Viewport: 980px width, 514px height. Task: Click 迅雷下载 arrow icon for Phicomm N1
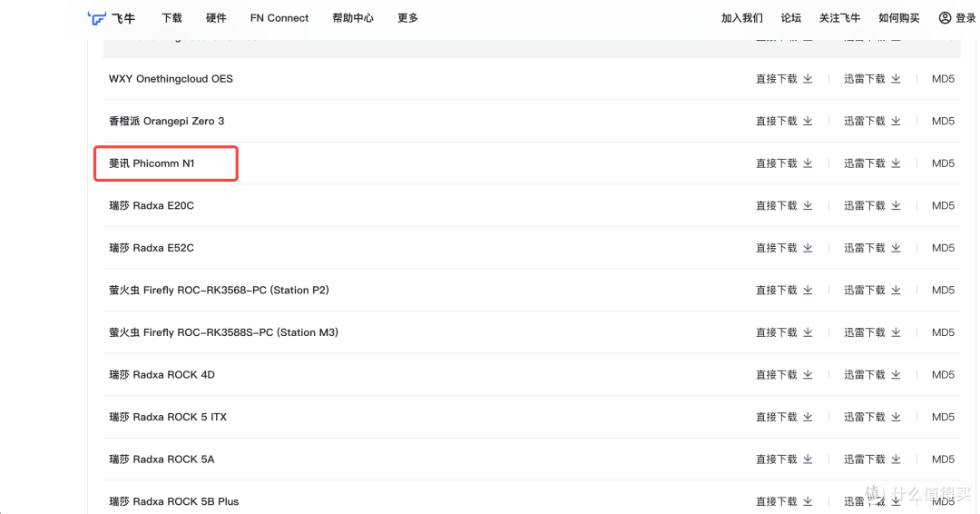(x=897, y=163)
